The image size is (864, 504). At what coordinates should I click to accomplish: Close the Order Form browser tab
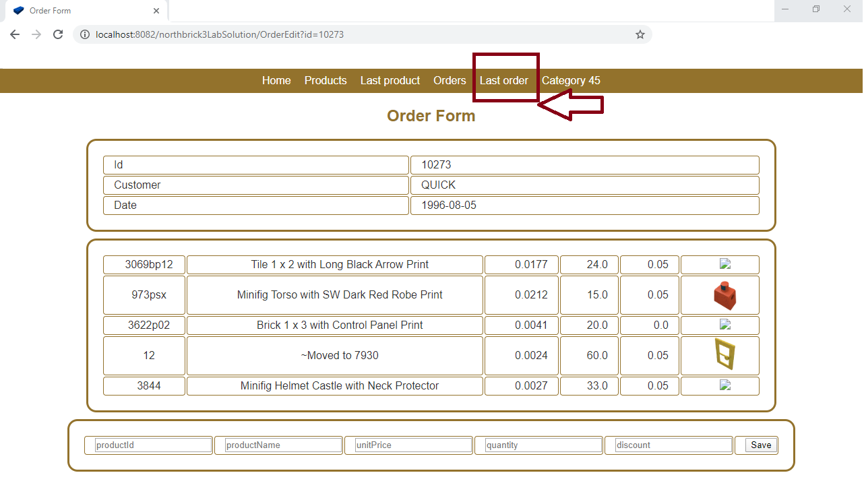156,11
